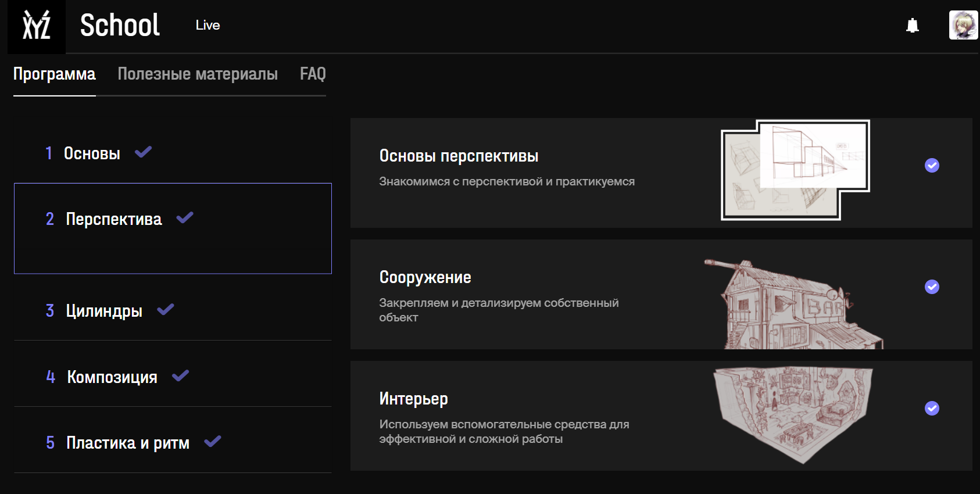Expand module 1 Основы

click(x=91, y=153)
